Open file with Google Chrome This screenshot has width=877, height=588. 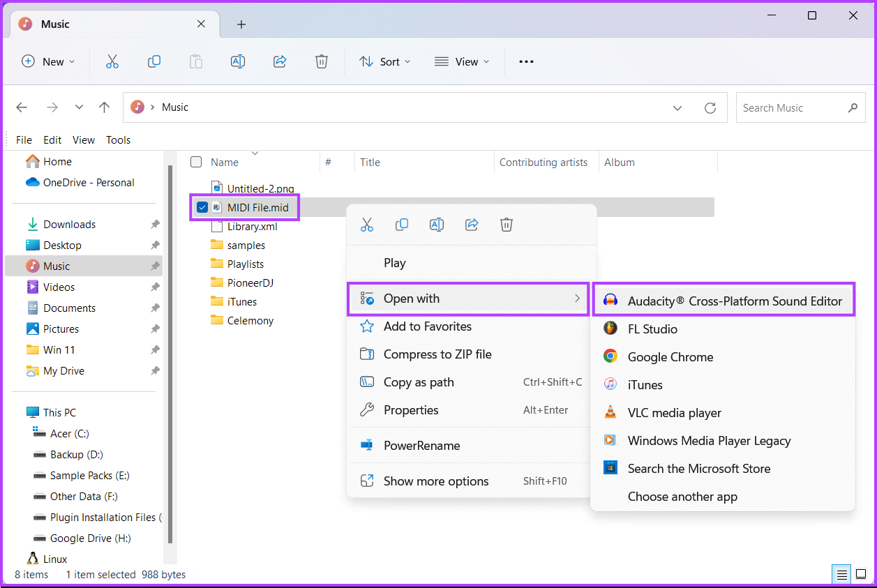pos(723,357)
